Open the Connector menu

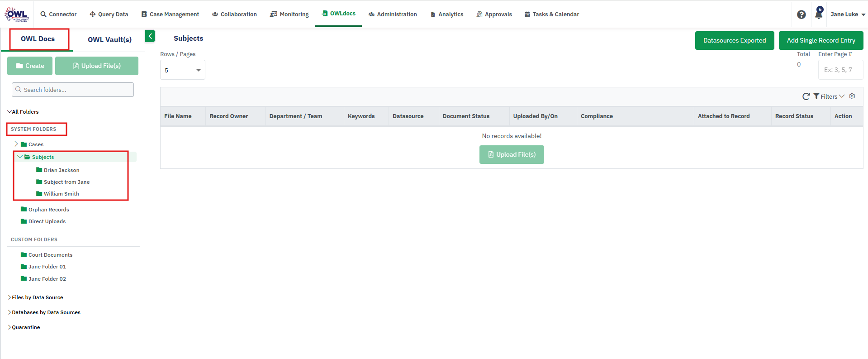(x=58, y=14)
